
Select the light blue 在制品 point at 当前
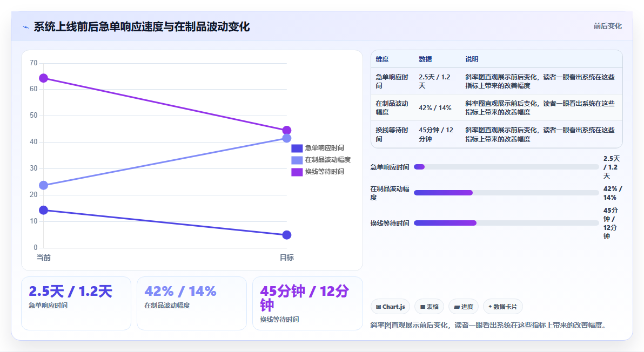pos(44,185)
